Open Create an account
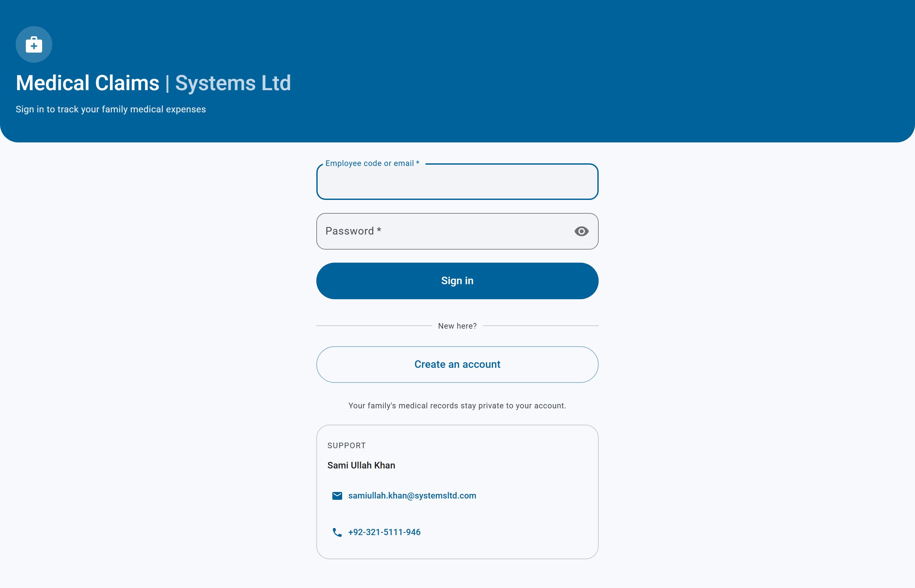The image size is (915, 588). pos(457,365)
